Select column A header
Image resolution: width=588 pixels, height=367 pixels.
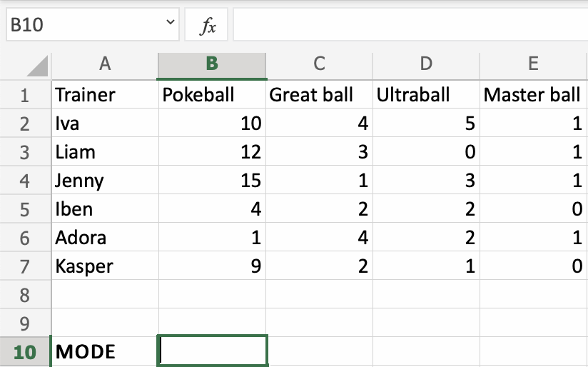pyautogui.click(x=104, y=64)
